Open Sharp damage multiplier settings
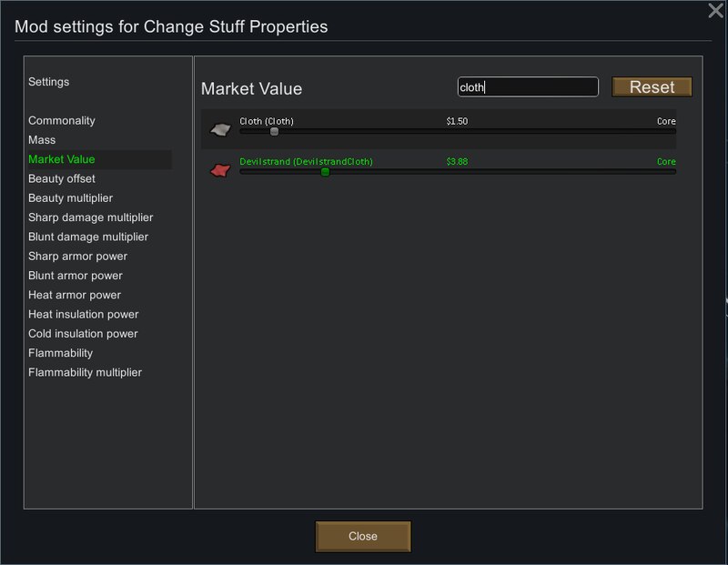The height and width of the screenshot is (565, 728). click(90, 217)
